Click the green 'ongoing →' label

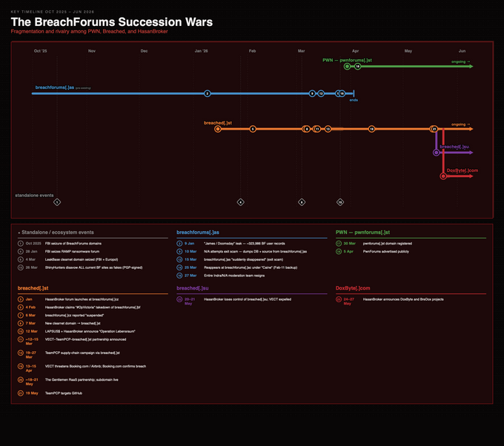460,61
